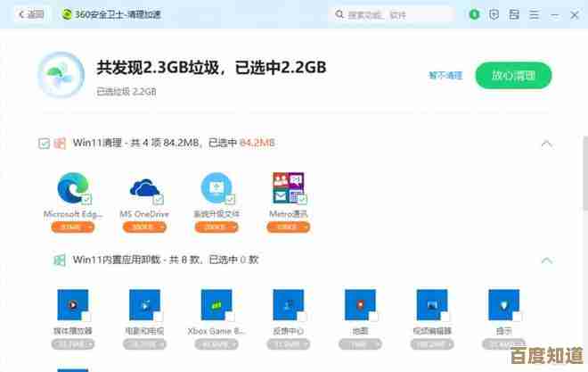Click the magnifier search icon
The width and height of the screenshot is (588, 372).
click(x=339, y=14)
